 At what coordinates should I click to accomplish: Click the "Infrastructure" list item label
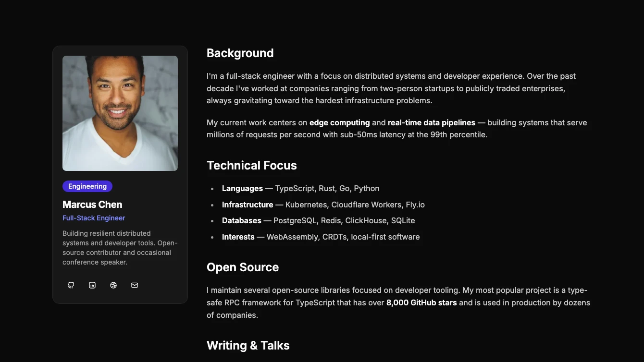[248, 205]
